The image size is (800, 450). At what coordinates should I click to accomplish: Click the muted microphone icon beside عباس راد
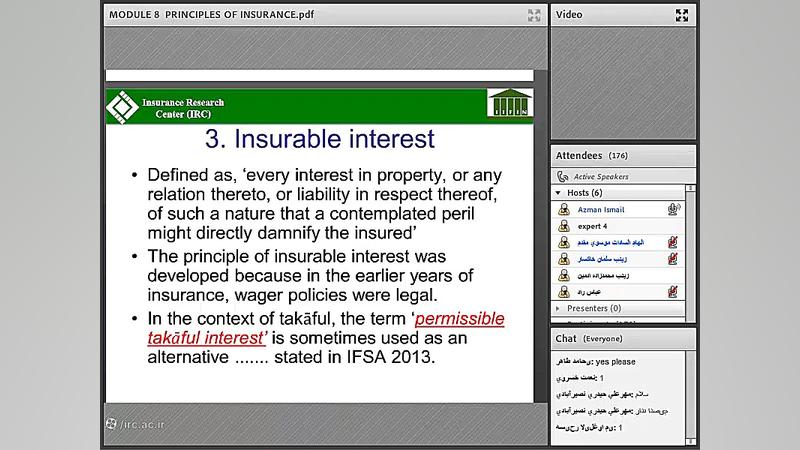[x=673, y=292]
